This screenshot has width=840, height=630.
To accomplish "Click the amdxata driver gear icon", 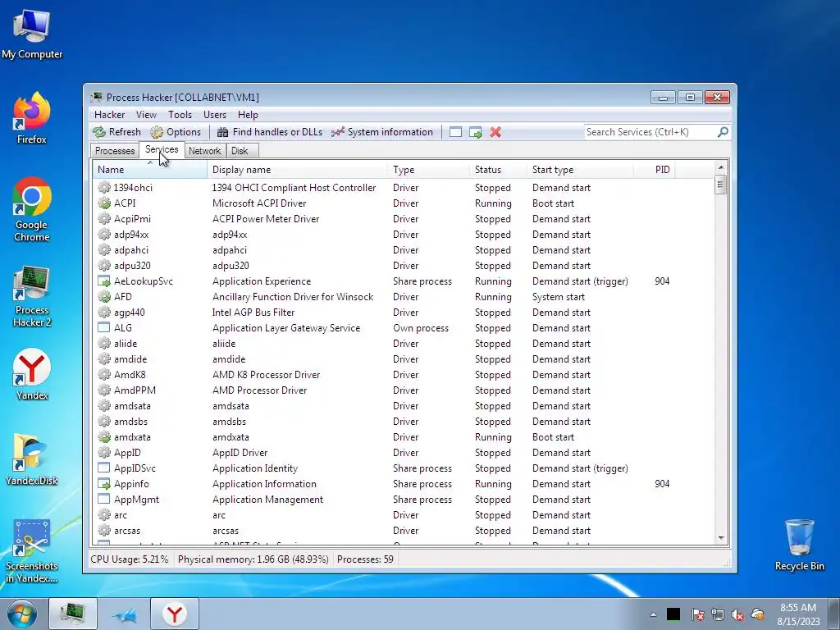I will (104, 437).
